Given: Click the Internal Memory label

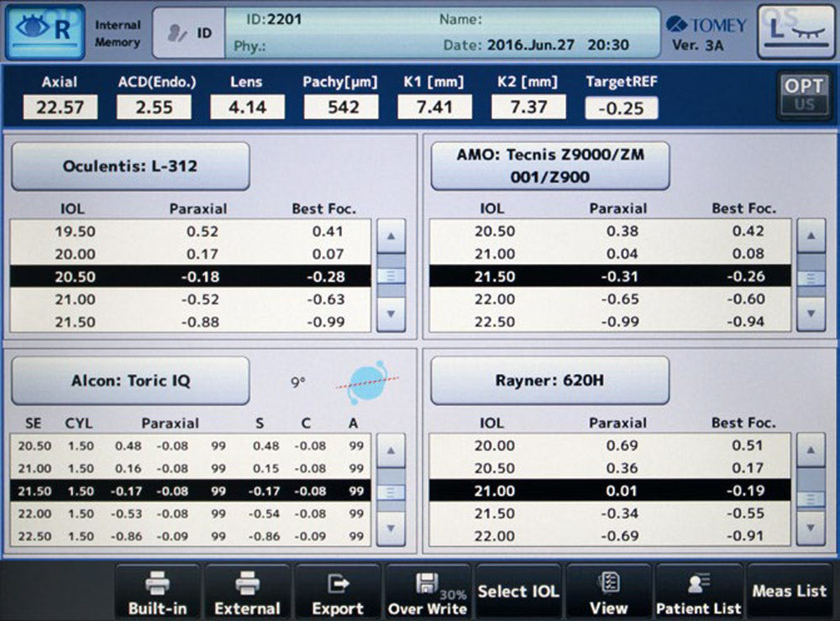Looking at the screenshot, I should click(118, 34).
